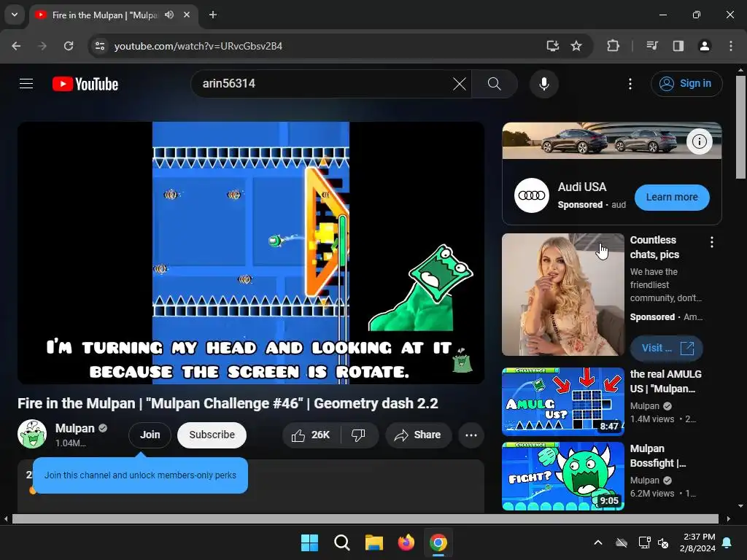Open options for Countless chats ad
Screen dimensions: 747x560
[712, 242]
